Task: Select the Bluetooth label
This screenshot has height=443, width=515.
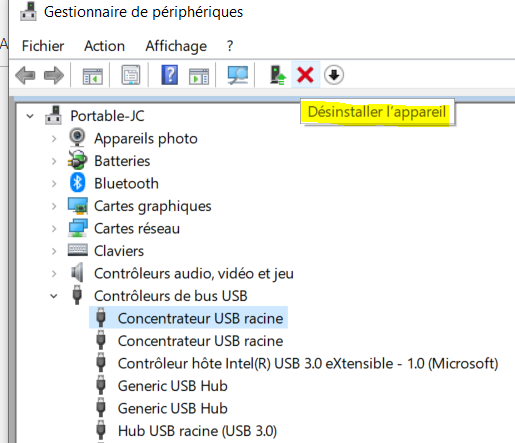Action: 126,184
